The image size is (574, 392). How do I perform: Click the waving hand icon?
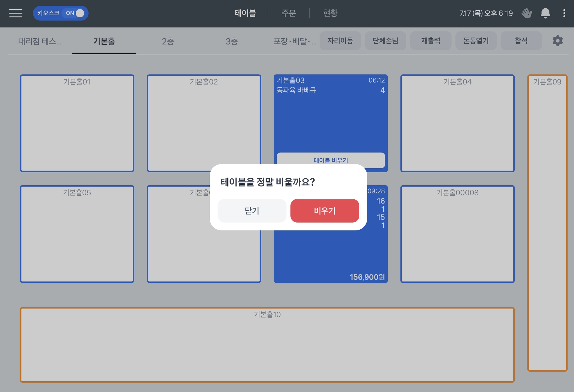pyautogui.click(x=527, y=13)
